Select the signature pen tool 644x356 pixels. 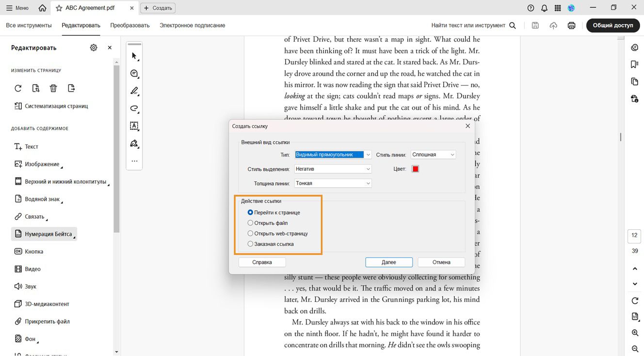coord(134,143)
